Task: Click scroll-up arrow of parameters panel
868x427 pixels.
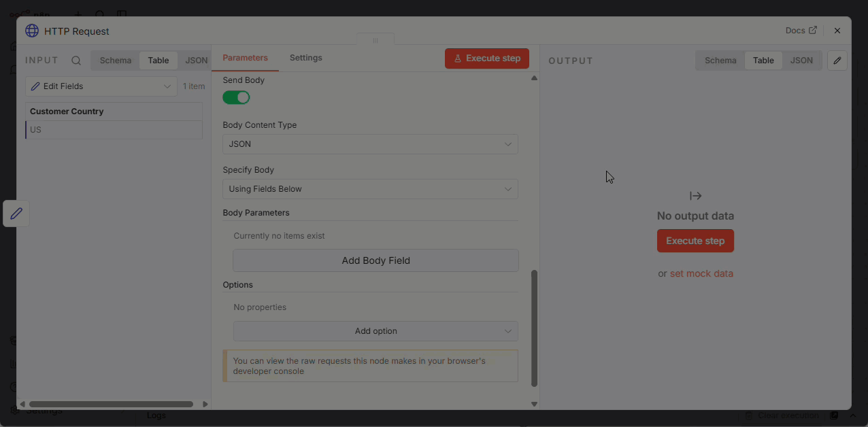Action: tap(534, 78)
